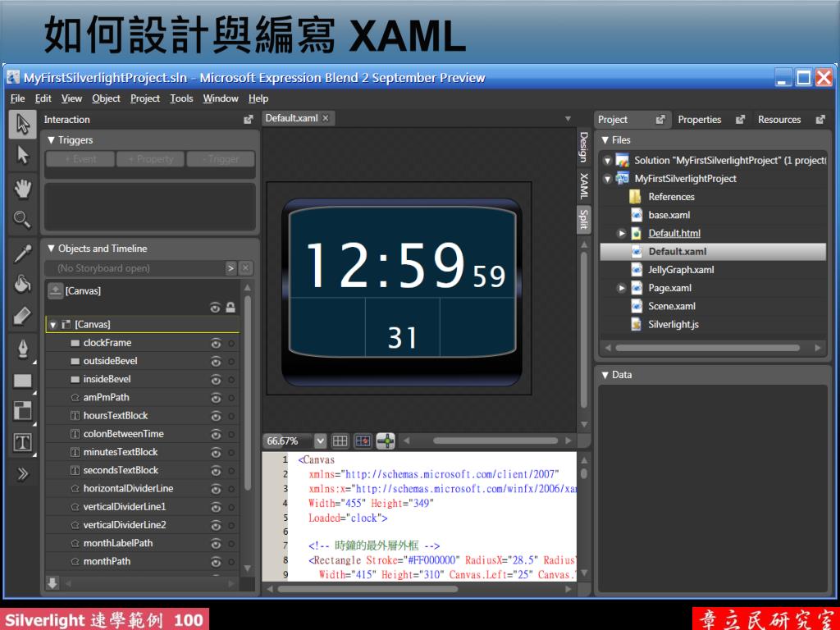Close the storyboard with X button
Image resolution: width=840 pixels, height=630 pixels.
tap(245, 268)
